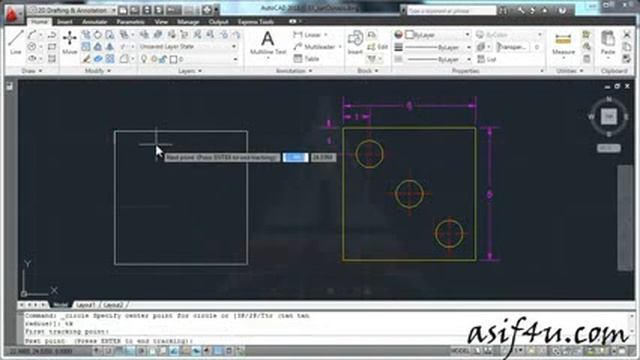Viewport: 640px width, 360px height.
Task: Open the linetype ByLayer dropdown
Action: pyautogui.click(x=438, y=60)
